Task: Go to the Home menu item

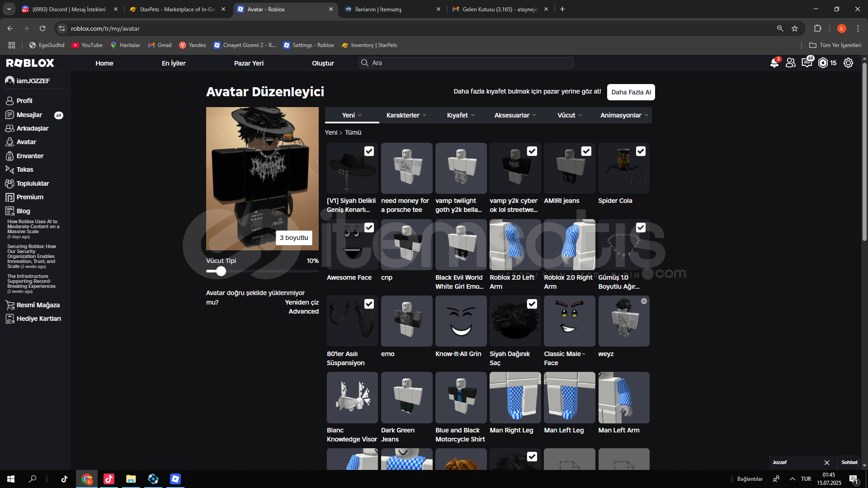Action: 104,63
